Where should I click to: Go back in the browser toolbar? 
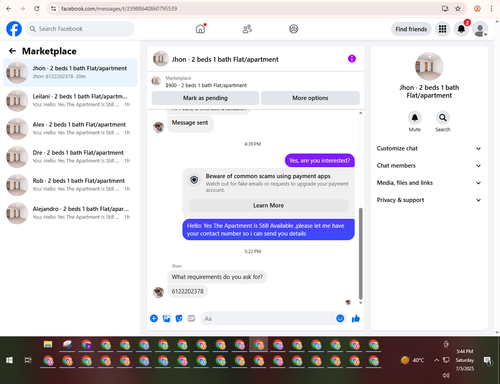9,9
